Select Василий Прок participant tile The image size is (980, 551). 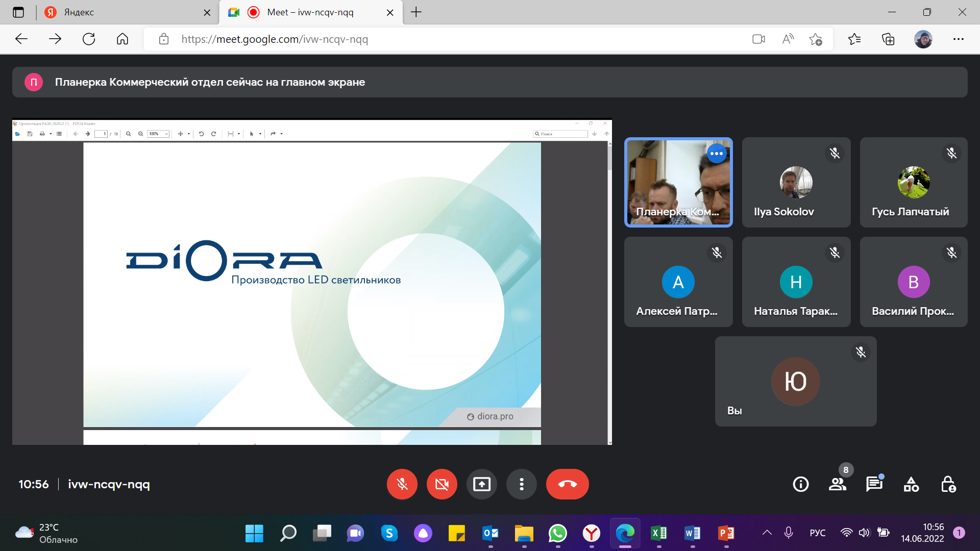[x=914, y=282]
